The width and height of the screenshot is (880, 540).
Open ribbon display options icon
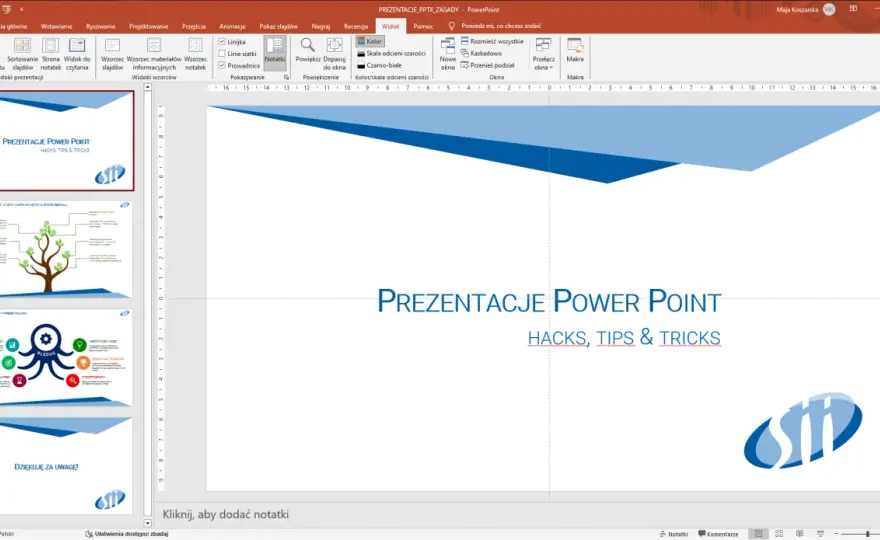pos(853,9)
